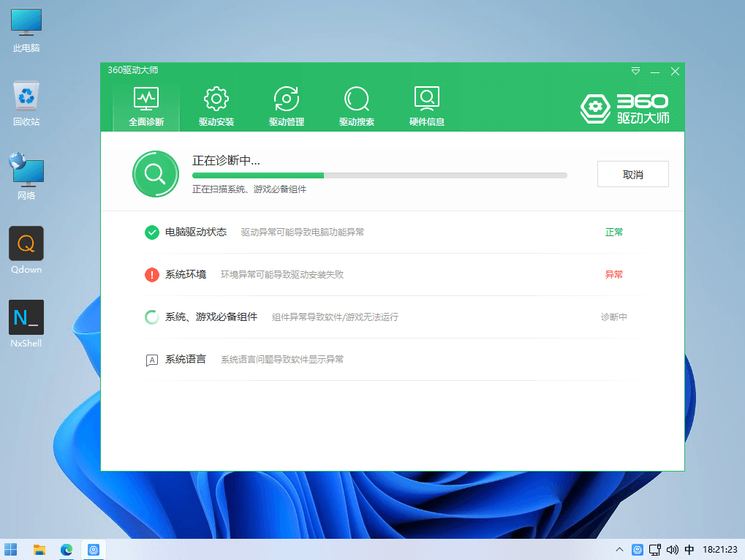Viewport: 745px width, 560px height.
Task: Launch Microsoft Edge from the taskbar
Action: pos(67,550)
